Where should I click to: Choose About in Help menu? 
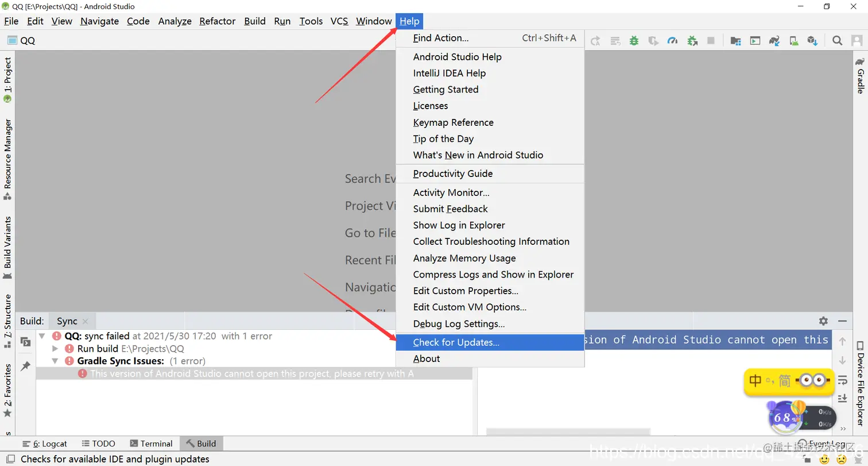click(x=490, y=359)
